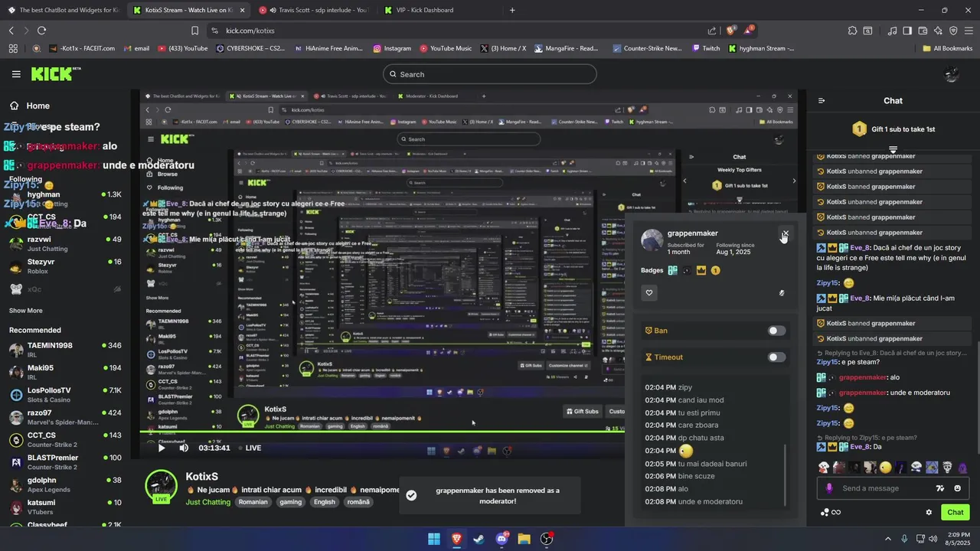Open the Twitch bookmark
This screenshot has width=980, height=551.
(705, 48)
